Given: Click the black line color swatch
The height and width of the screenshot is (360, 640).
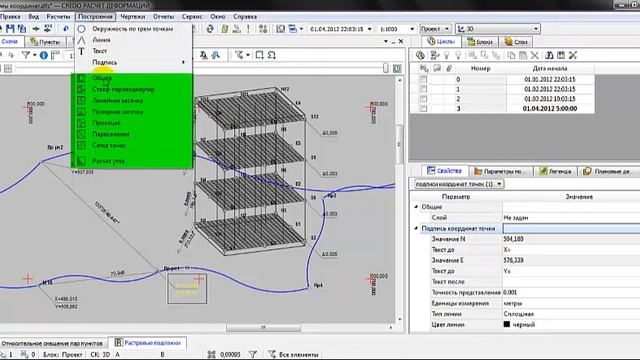Looking at the screenshot, I should [507, 324].
